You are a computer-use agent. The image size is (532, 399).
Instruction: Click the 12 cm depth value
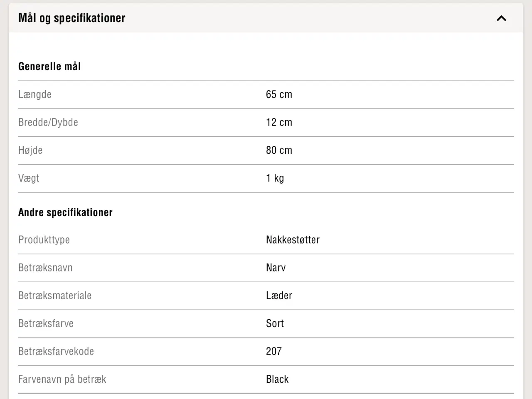(279, 122)
